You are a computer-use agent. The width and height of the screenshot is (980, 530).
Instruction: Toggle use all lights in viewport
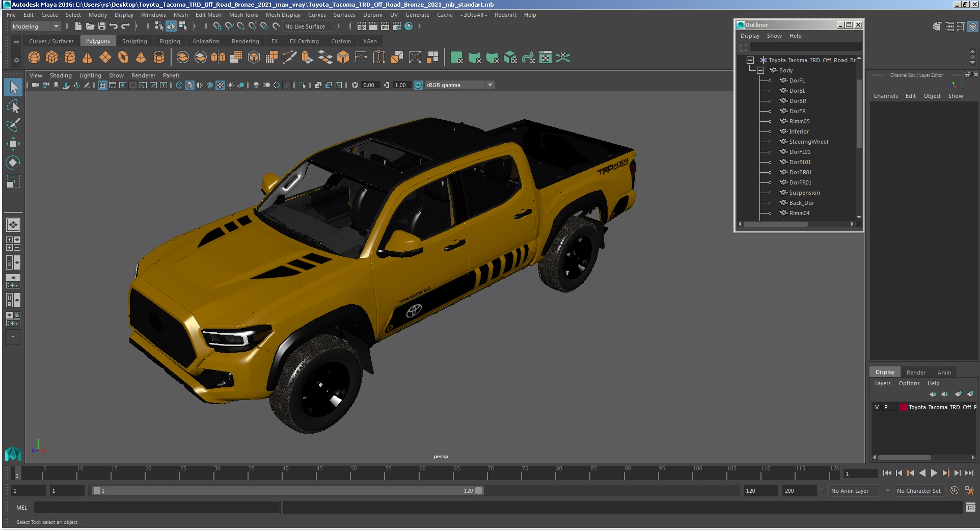pos(230,85)
